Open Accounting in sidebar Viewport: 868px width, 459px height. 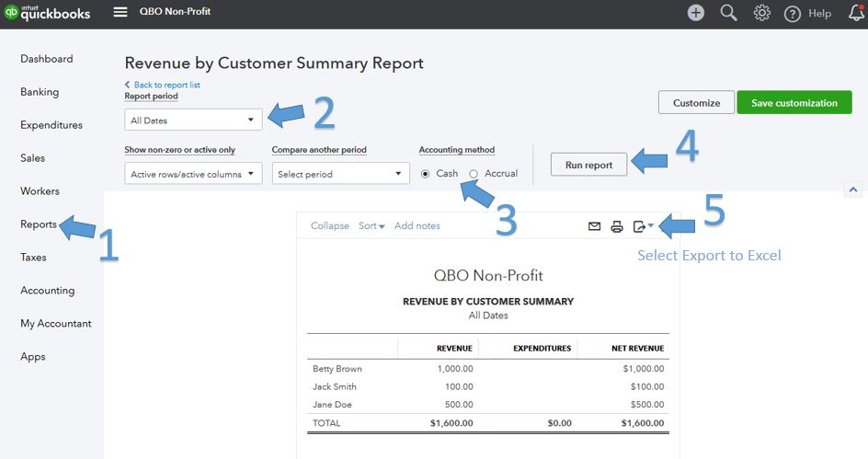(x=48, y=290)
